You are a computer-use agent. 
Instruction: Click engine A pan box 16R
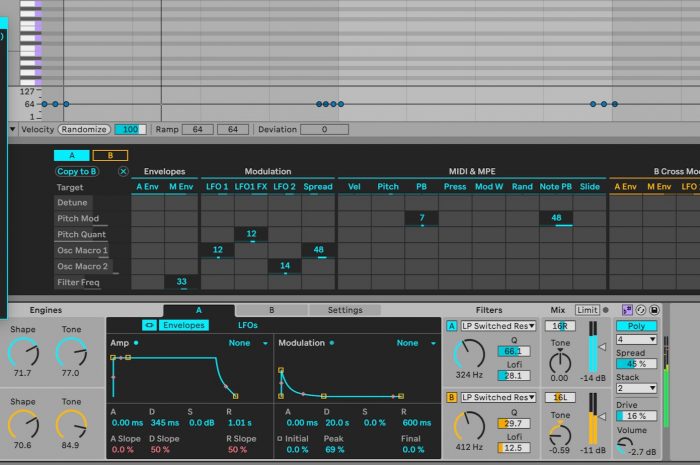pyautogui.click(x=560, y=326)
